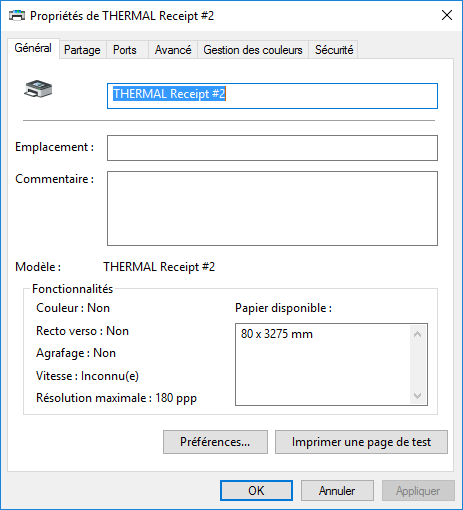This screenshot has height=510, width=463.
Task: Cancel with the Annuler button
Action: point(337,491)
